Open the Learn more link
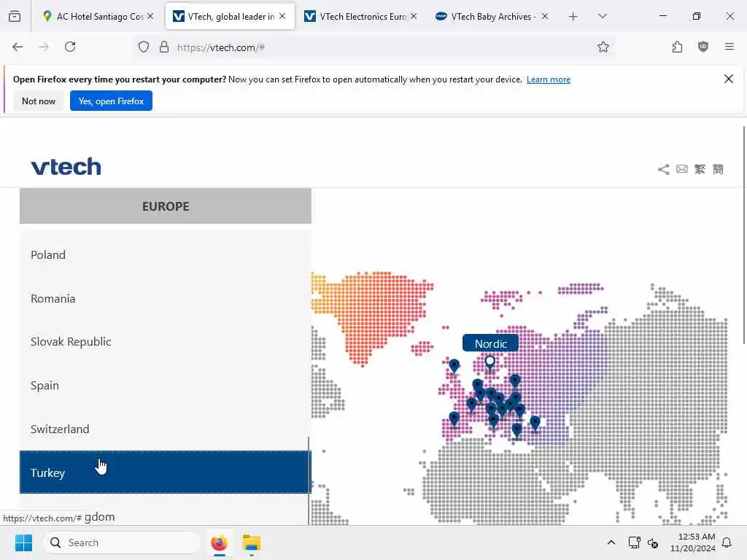Screen dimensions: 747x560 pyautogui.click(x=549, y=79)
